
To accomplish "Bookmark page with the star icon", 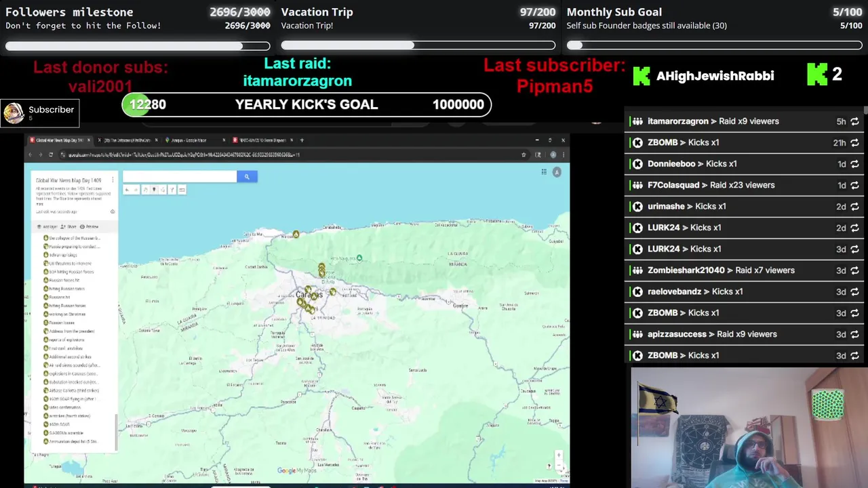I will tap(524, 155).
